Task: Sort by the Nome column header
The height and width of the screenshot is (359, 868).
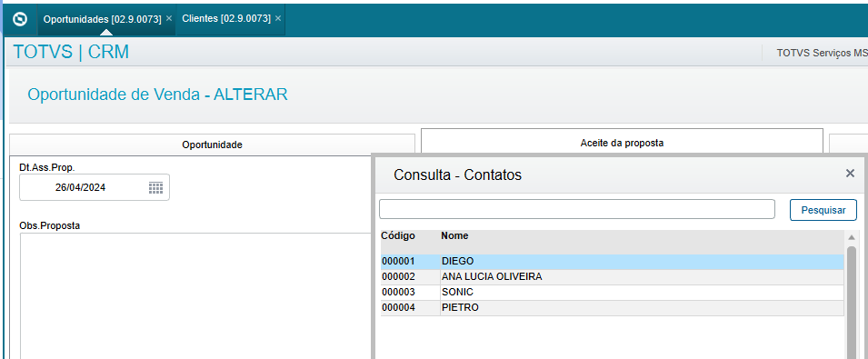Action: point(454,235)
